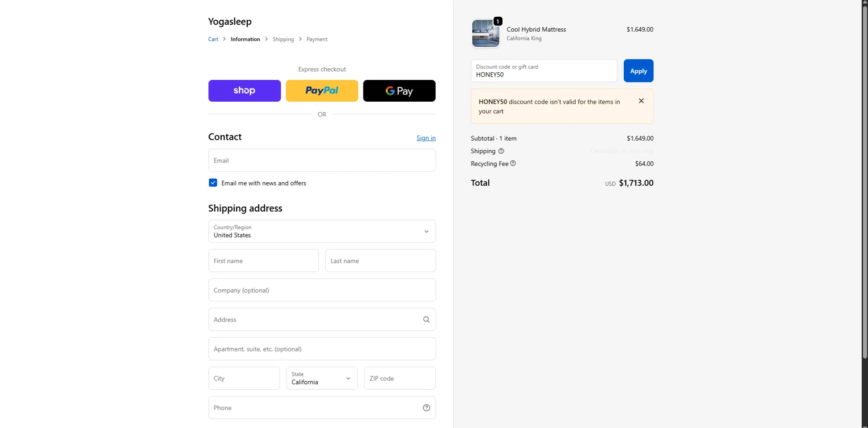Screen dimensions: 868x428
Task: Click the discount code field containing HONEY50
Action: [x=544, y=71]
